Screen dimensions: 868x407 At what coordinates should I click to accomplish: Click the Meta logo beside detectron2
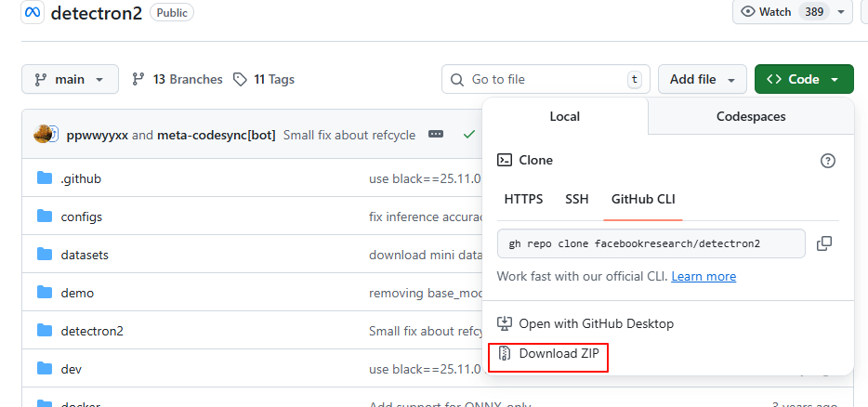click(33, 13)
